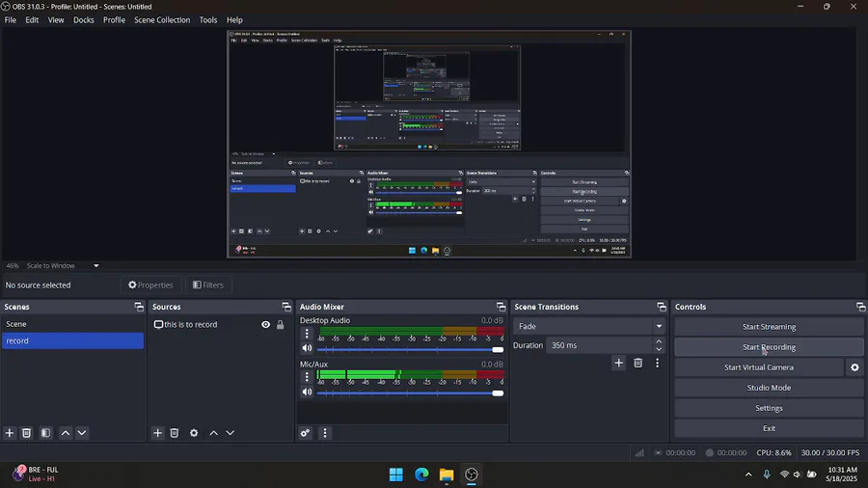Remove configurable transition trash icon

pyautogui.click(x=638, y=363)
